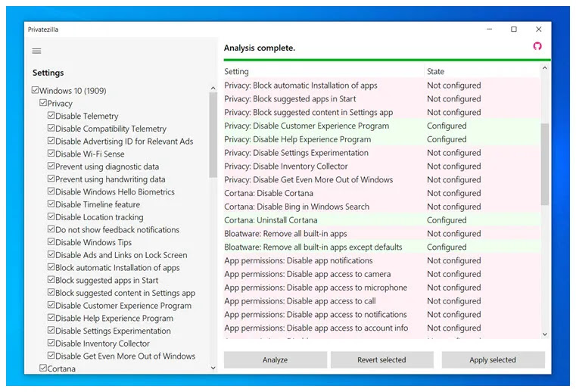Screen dimensions: 576x392
Task: Click the Setting column header
Action: pos(324,71)
